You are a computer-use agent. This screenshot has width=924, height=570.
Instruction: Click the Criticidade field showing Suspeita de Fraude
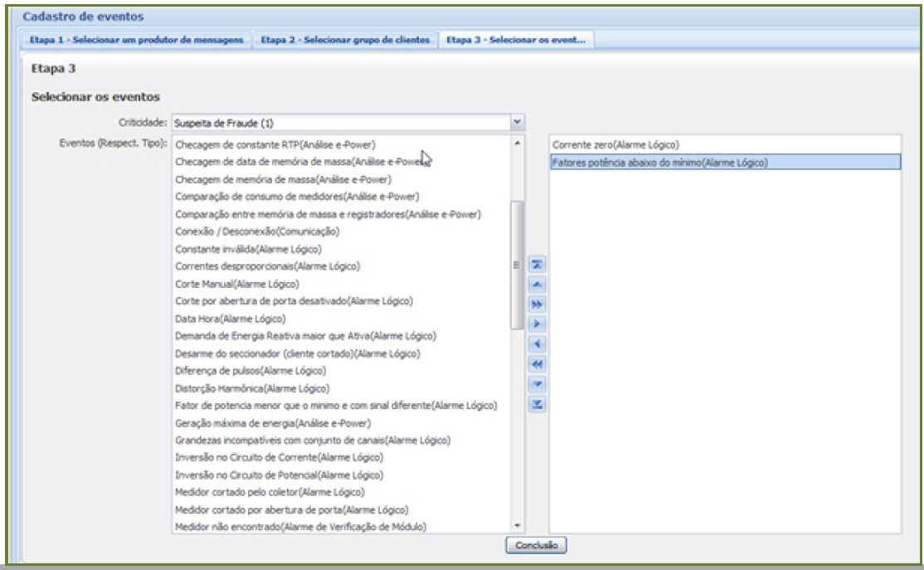340,123
